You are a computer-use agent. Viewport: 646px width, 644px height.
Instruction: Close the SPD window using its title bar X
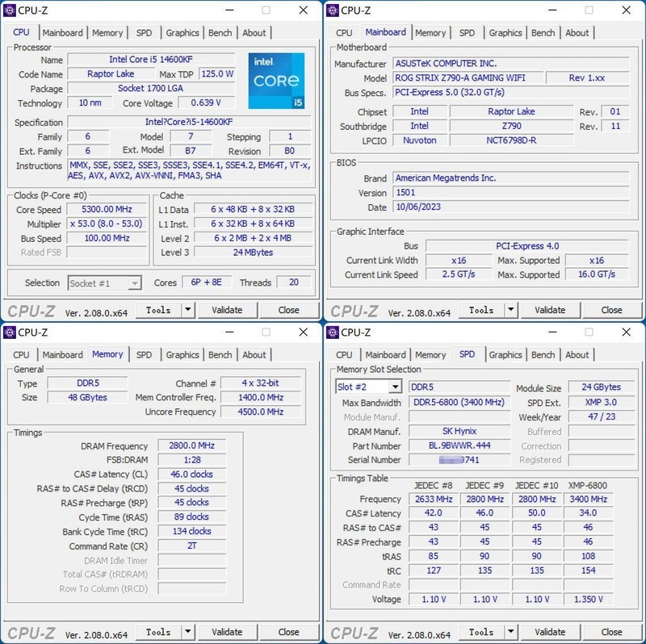[x=626, y=332]
